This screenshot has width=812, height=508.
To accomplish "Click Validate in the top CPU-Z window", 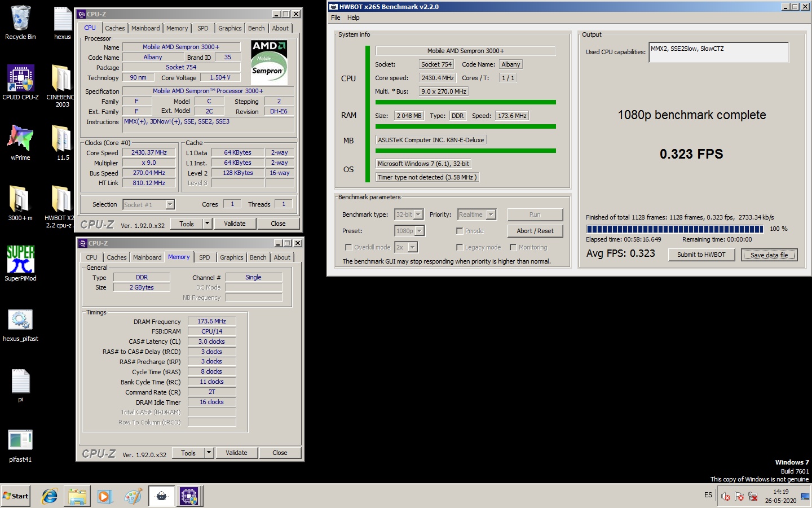I will coord(235,224).
